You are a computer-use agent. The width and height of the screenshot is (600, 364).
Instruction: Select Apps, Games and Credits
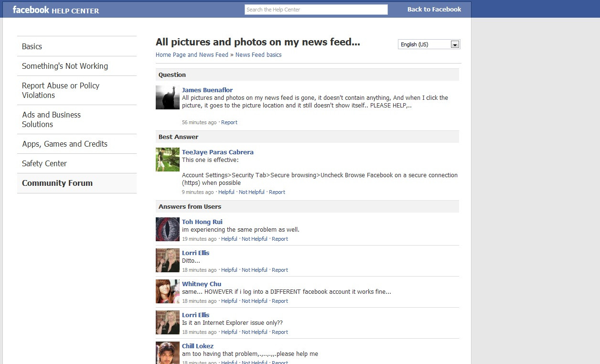64,144
